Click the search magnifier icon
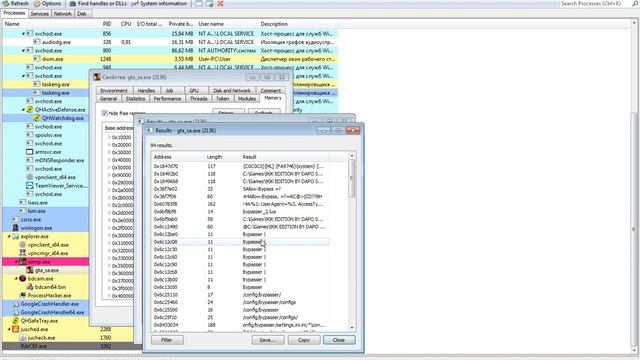This screenshot has width=640, height=360. (635, 4)
